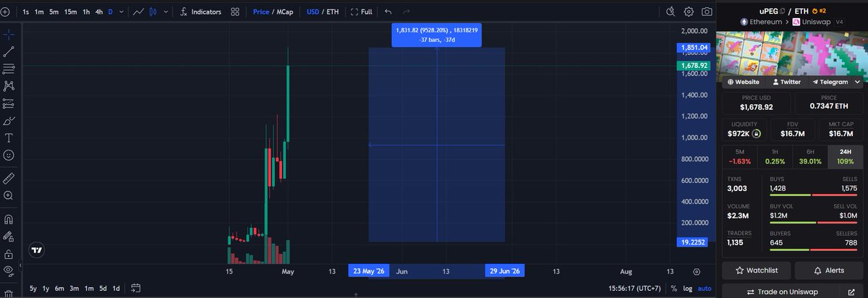868x298 pixels.
Task: Set chart range to 5d
Action: pos(103,289)
